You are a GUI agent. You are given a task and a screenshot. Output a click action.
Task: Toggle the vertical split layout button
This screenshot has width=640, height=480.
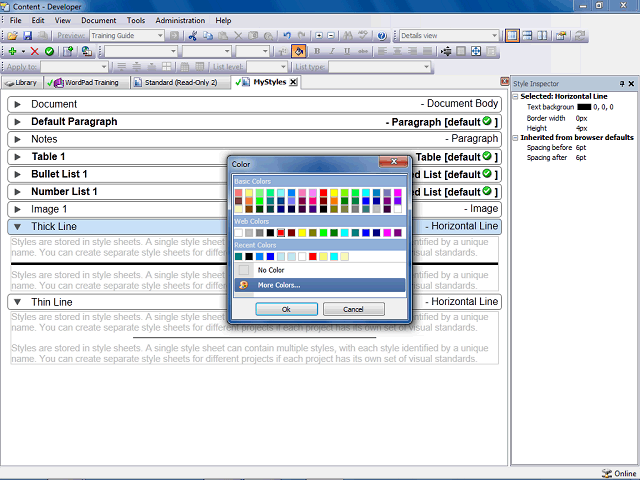click(542, 36)
